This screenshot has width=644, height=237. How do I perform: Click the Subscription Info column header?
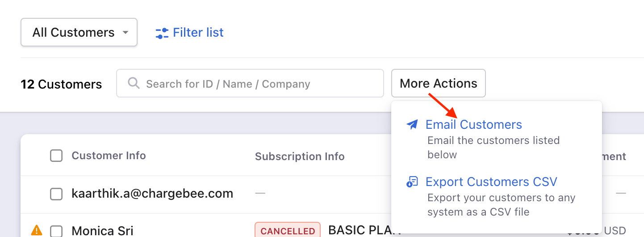tap(300, 157)
